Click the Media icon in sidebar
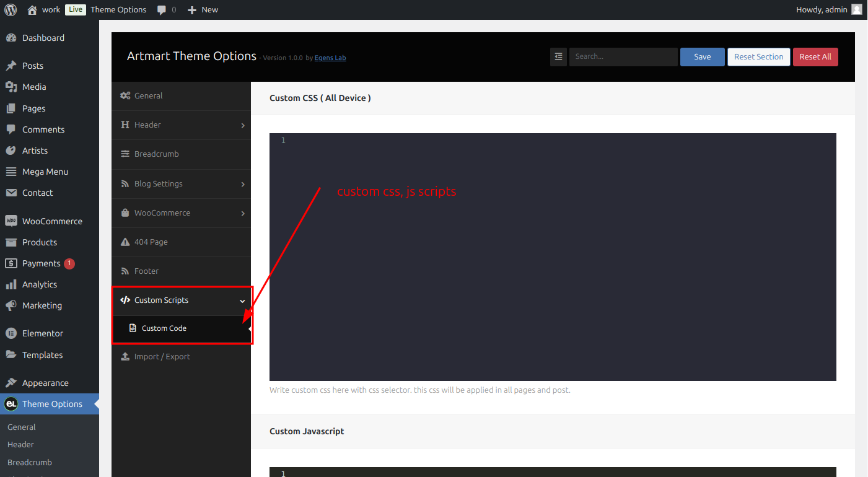 pyautogui.click(x=11, y=87)
